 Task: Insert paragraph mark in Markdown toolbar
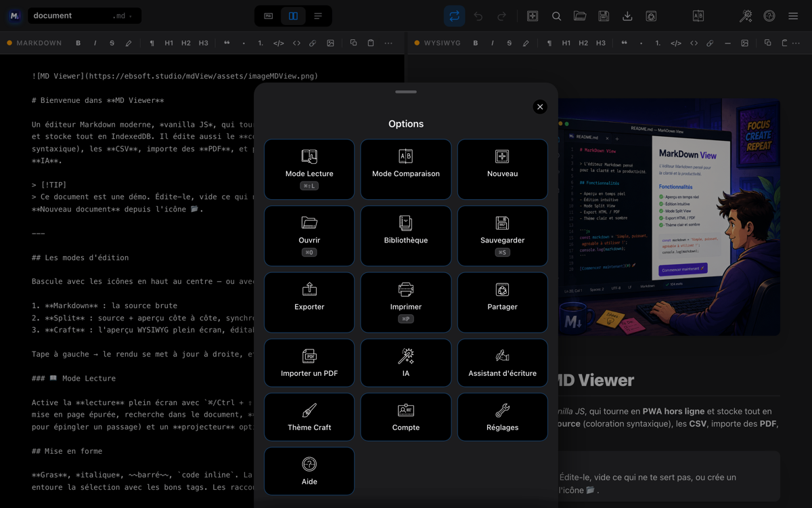coord(152,43)
